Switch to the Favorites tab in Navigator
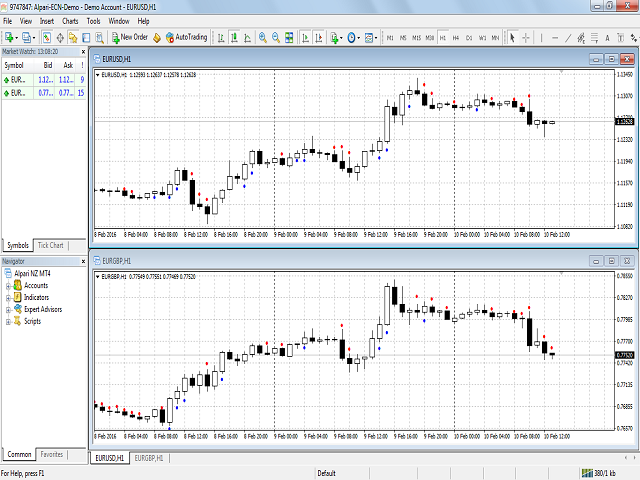This screenshot has height=480, width=640. [52, 454]
